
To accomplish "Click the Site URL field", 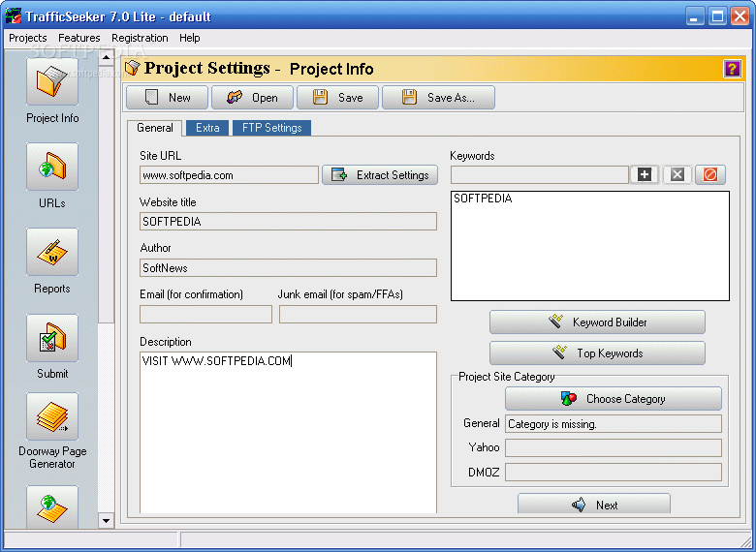I will click(229, 175).
